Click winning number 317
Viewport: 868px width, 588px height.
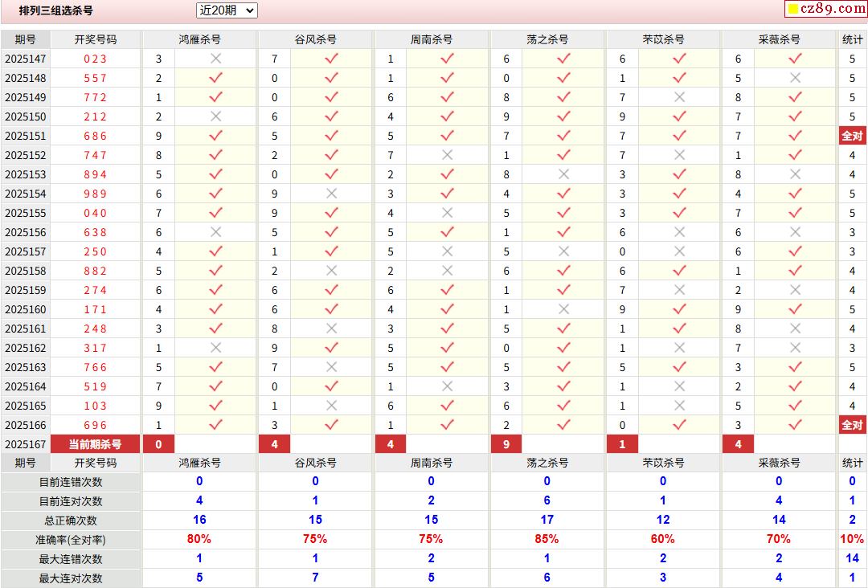(x=95, y=348)
